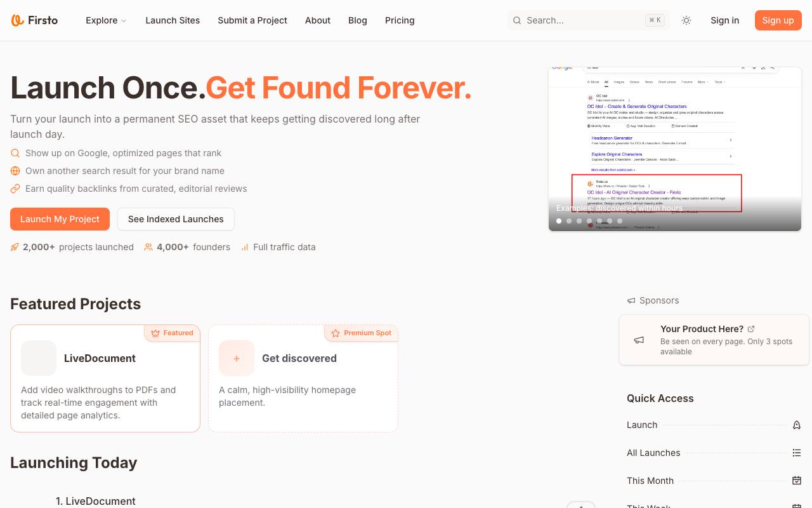Click the Premium Spot badge
This screenshot has height=508, width=812.
point(362,333)
